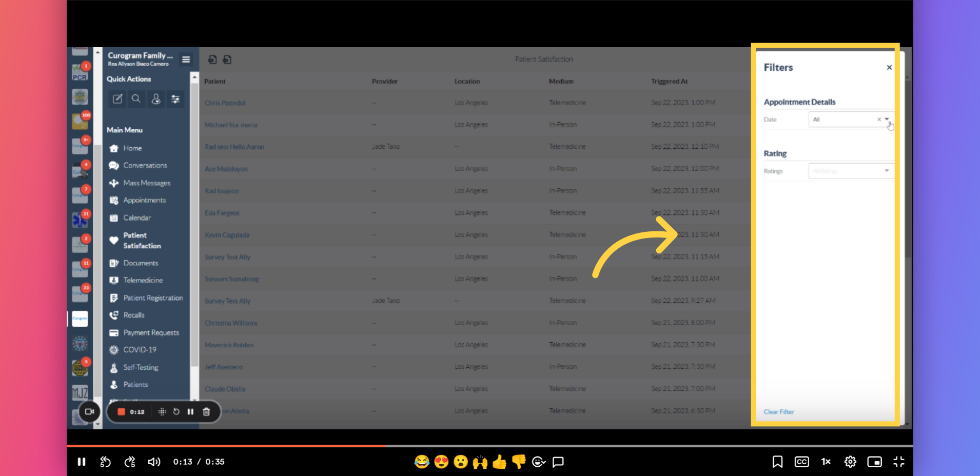Click the thumbs down reaction emoji

pyautogui.click(x=519, y=462)
